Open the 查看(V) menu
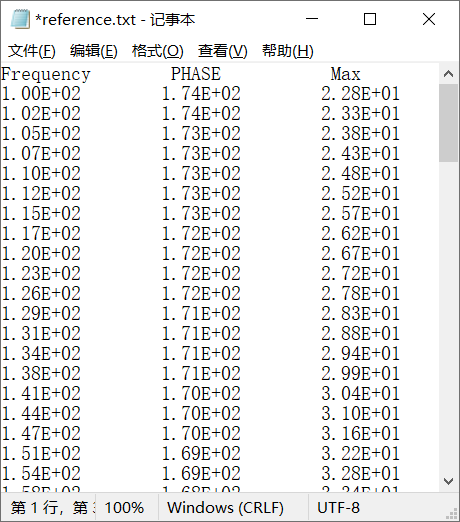The image size is (460, 522). (x=222, y=51)
